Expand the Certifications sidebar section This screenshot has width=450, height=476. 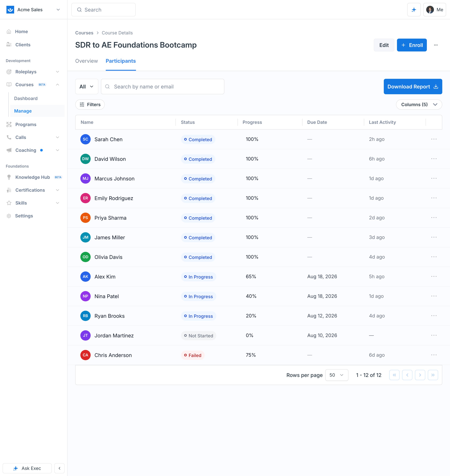click(57, 190)
